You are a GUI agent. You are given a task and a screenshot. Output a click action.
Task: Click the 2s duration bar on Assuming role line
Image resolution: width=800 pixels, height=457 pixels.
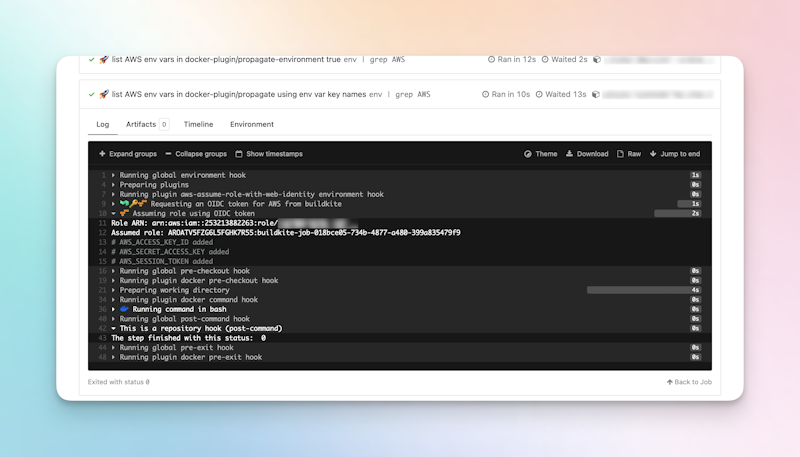coord(678,213)
